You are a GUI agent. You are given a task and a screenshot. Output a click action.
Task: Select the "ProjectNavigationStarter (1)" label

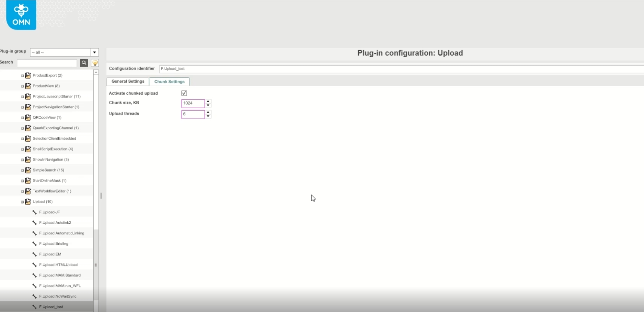[x=56, y=107]
